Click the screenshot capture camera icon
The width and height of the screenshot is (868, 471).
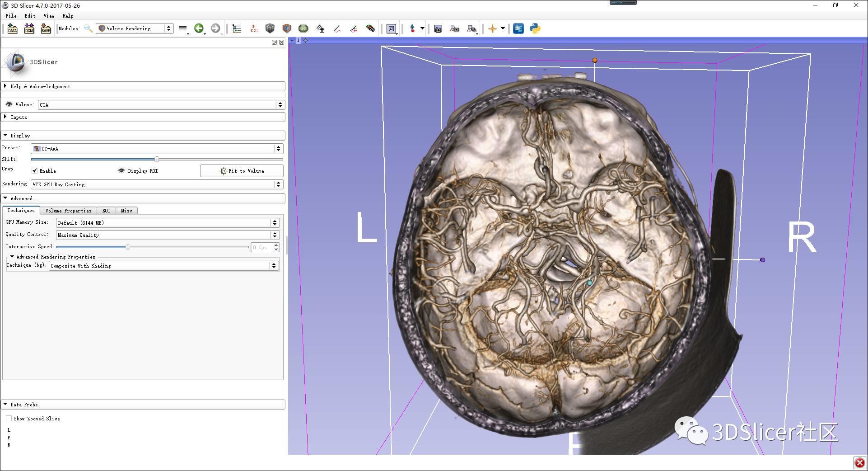pyautogui.click(x=438, y=28)
